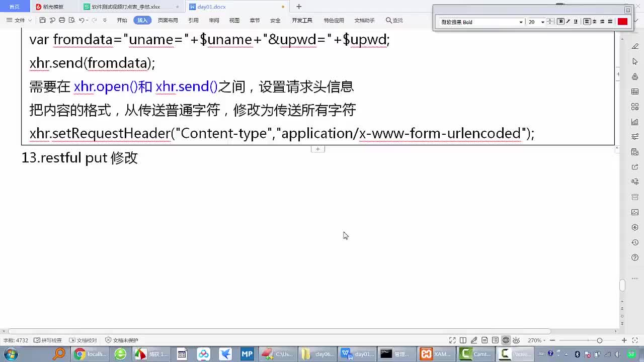This screenshot has height=362, width=644.
Task: Click the save icon in the quick toolbar
Action: [x=43, y=20]
